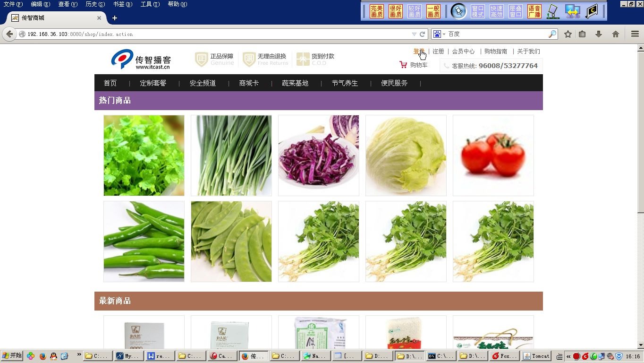This screenshot has height=363, width=644.
Task: Open the bookmarks list icon
Action: 582,34
